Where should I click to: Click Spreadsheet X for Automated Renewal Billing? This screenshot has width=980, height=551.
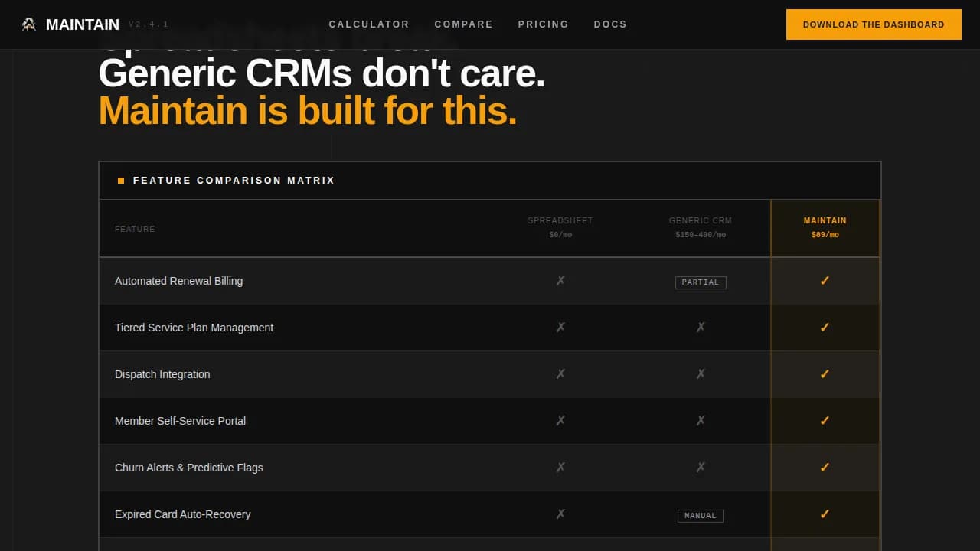560,281
